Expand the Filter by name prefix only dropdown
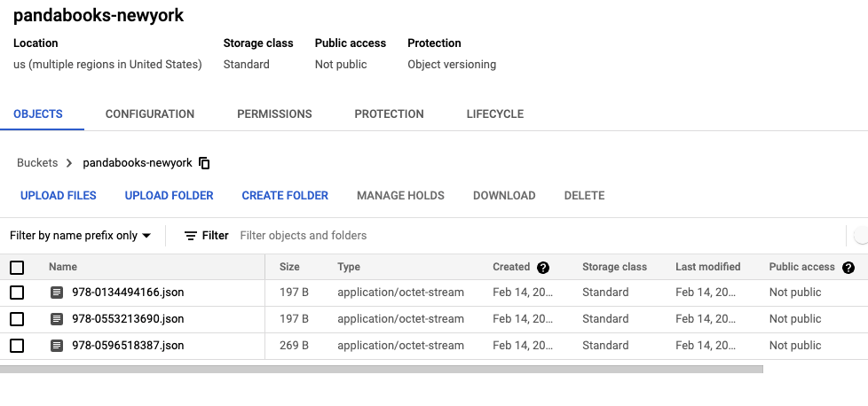Viewport: 868px width, 406px height. point(80,236)
